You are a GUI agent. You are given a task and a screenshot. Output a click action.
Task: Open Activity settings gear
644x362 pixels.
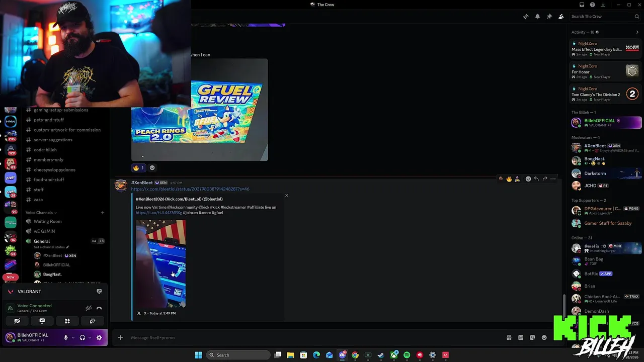597,32
